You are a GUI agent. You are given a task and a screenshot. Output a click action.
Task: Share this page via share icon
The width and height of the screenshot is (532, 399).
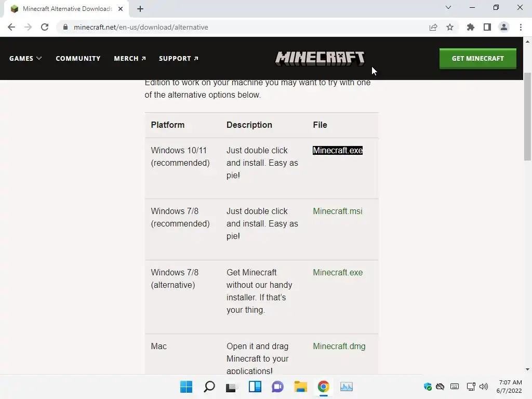coord(433,27)
